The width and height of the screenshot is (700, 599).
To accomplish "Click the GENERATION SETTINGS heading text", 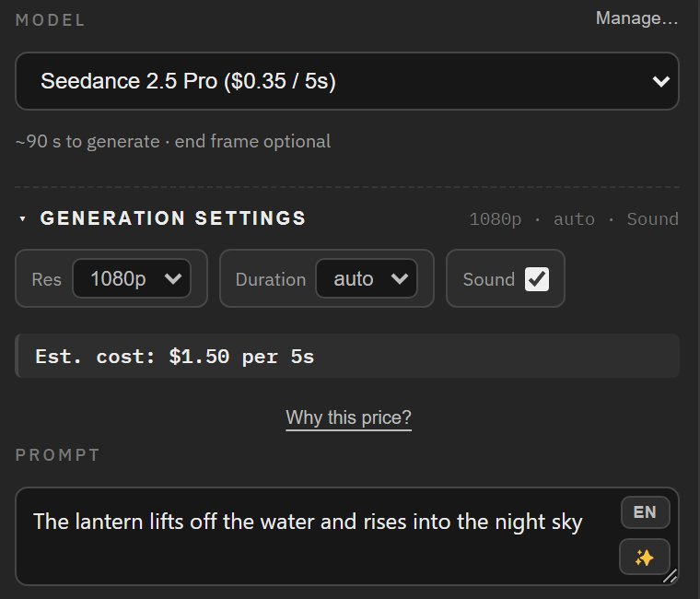I will 173,218.
